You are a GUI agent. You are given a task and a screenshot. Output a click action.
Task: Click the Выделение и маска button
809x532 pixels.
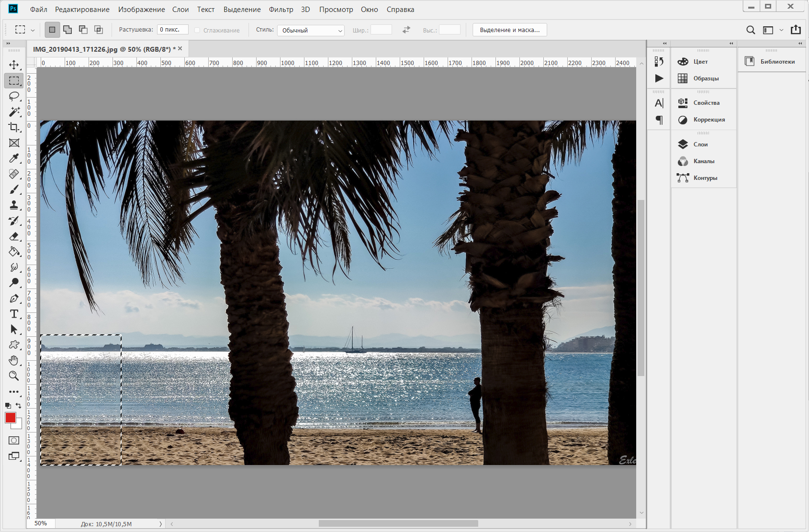click(509, 30)
